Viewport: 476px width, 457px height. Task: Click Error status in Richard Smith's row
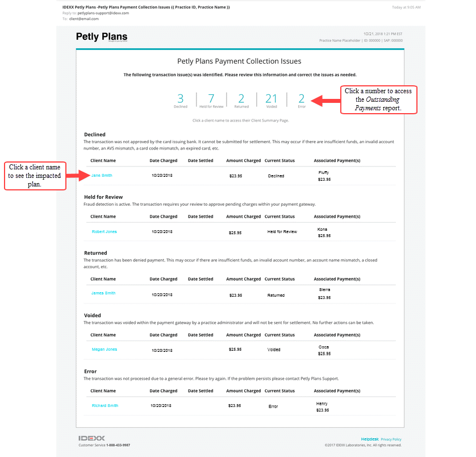[x=273, y=406]
